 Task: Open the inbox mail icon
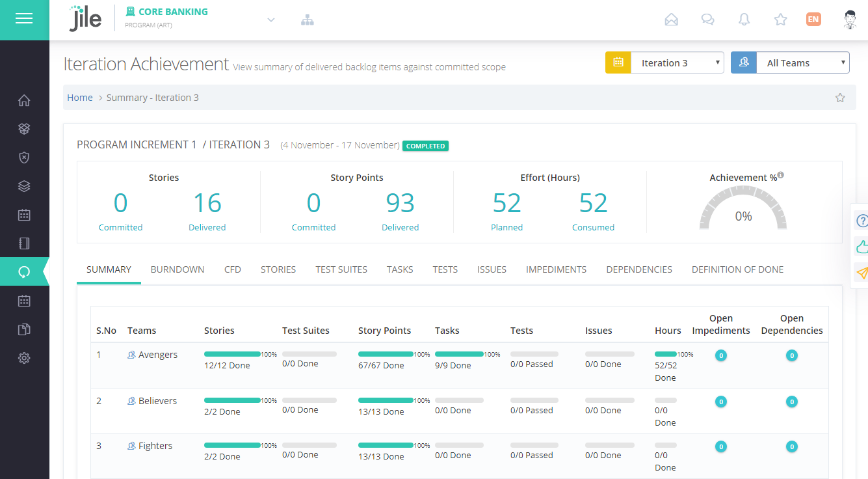pos(671,20)
